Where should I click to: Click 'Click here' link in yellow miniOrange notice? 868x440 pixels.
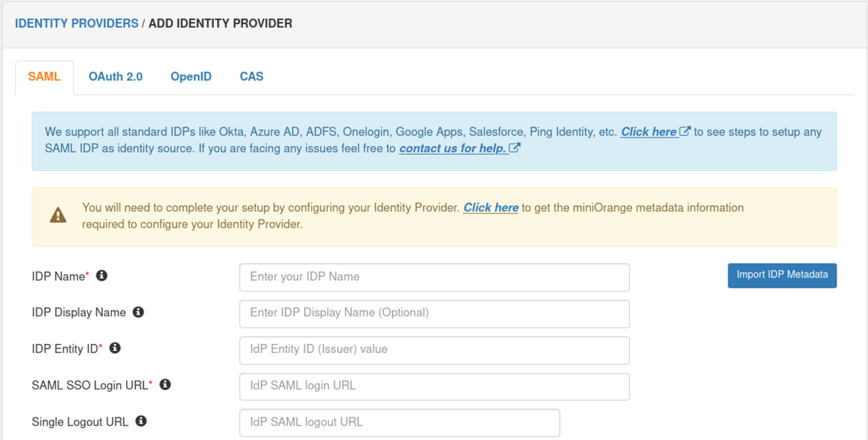point(490,208)
